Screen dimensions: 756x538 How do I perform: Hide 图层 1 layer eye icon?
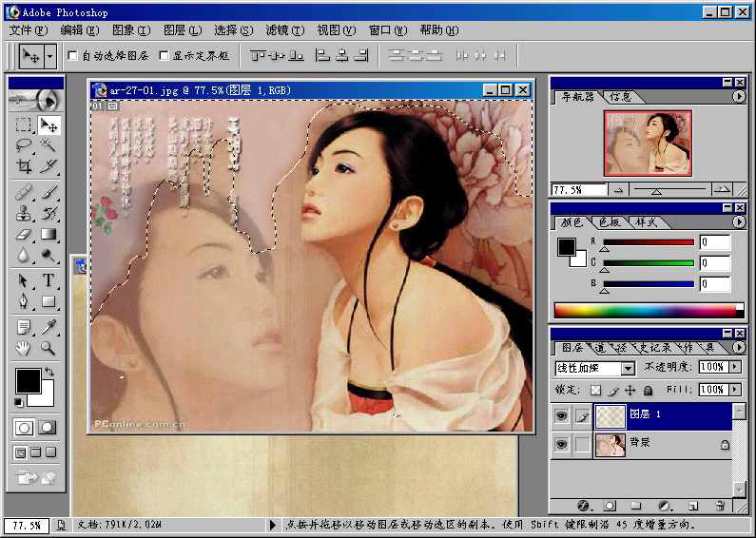pos(561,416)
